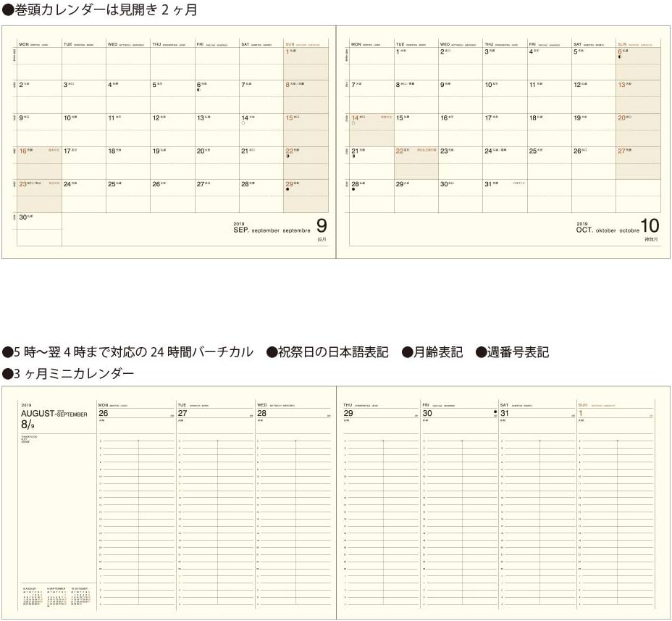The width and height of the screenshot is (672, 621).
Task: Click the heading 巻頭カレンダーは見開き2ヶ月
Action: point(99,9)
